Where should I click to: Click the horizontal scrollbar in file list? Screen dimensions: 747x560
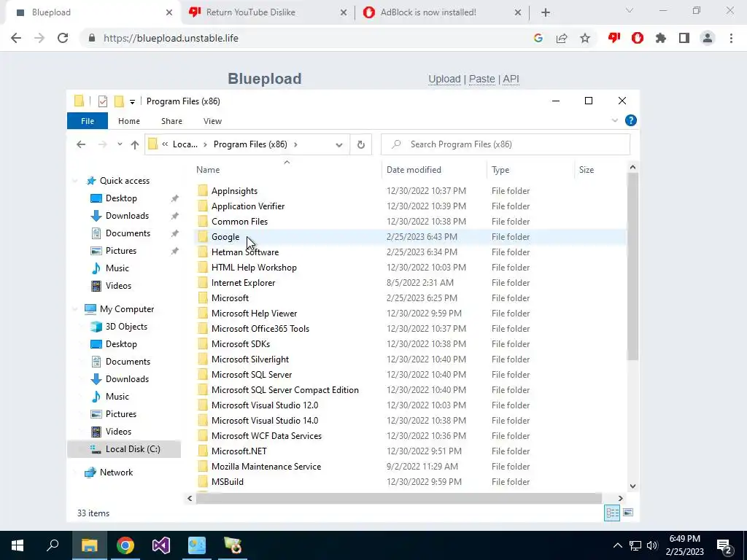(399, 498)
